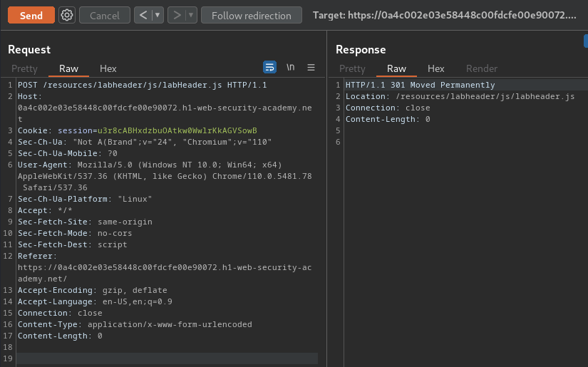Click Follow redirection button
The width and height of the screenshot is (588, 367).
click(252, 16)
